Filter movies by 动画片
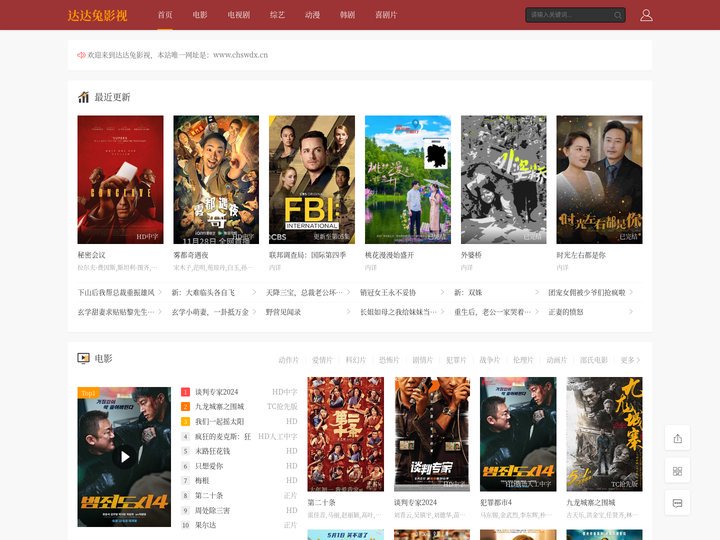The height and width of the screenshot is (540, 720). [557, 360]
